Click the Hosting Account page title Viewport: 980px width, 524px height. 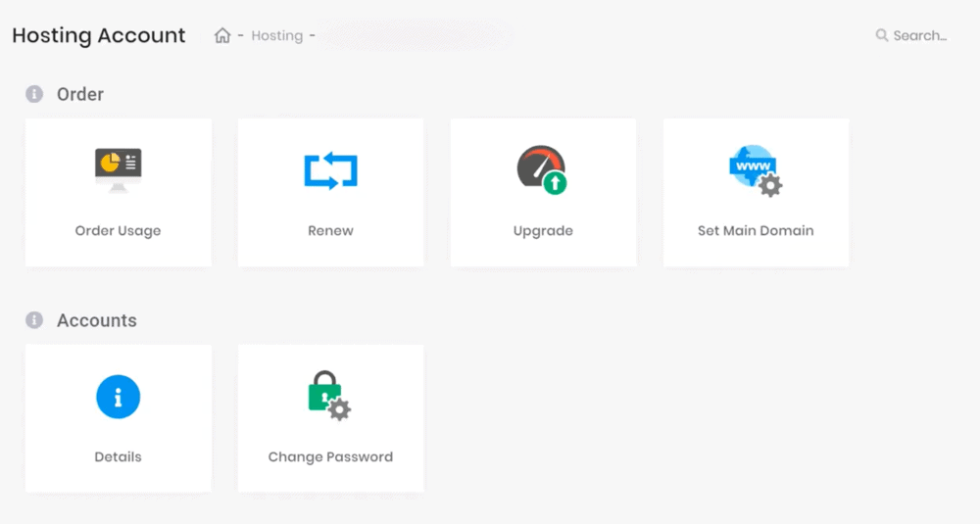tap(99, 35)
